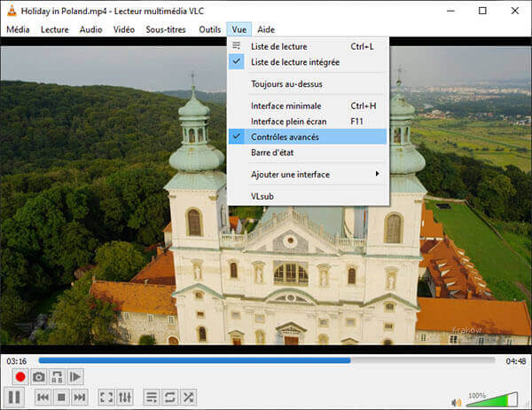
Task: Skip to the previous media
Action: pos(42,398)
